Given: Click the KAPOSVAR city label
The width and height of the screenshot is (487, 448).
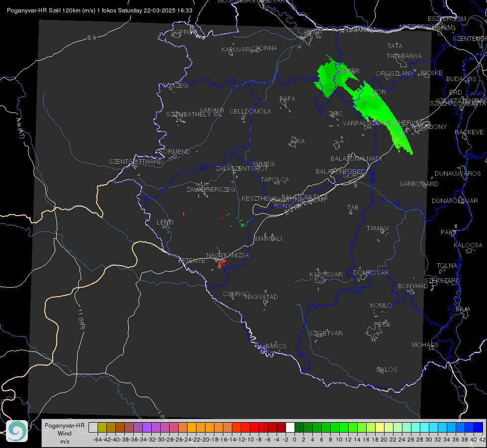Looking at the screenshot, I should (326, 274).
